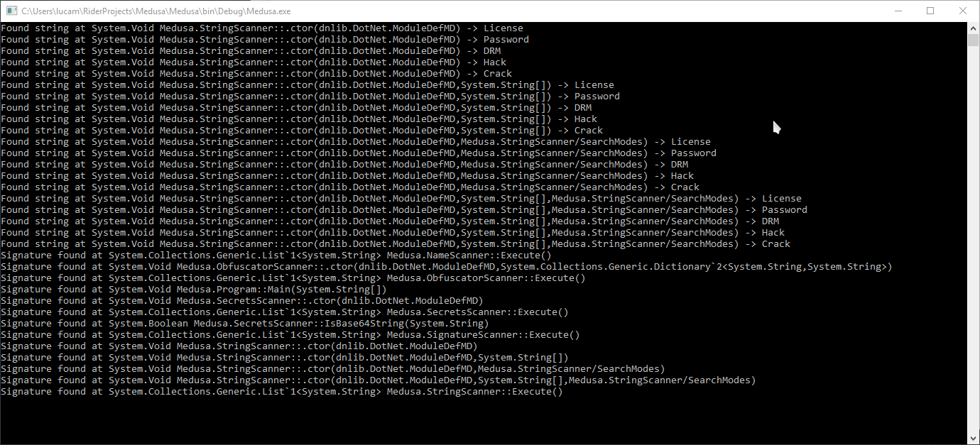Screen dimensions: 980x445
Task: Click "Crack" on the last Found string line
Action: 776,244
